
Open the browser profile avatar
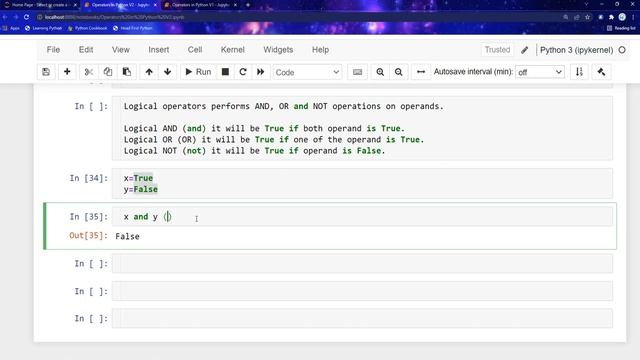click(622, 17)
